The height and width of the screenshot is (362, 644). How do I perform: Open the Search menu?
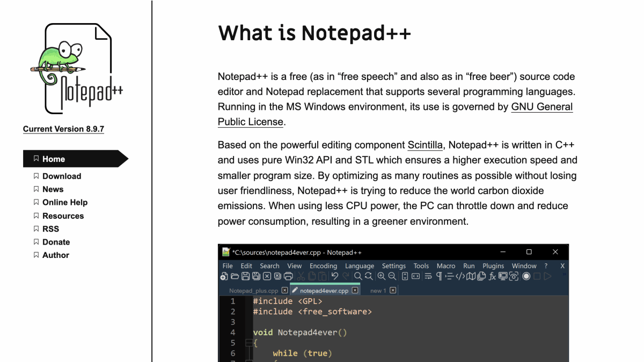[x=269, y=266]
